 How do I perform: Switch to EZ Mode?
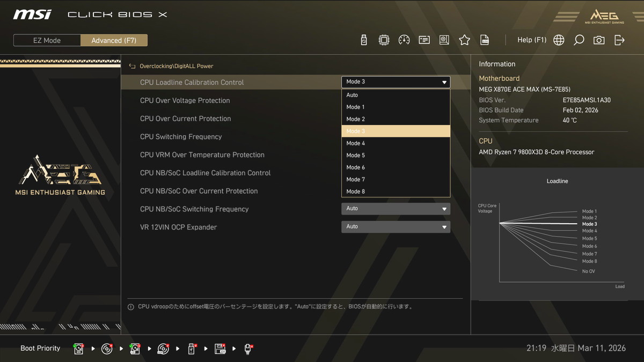(47, 40)
